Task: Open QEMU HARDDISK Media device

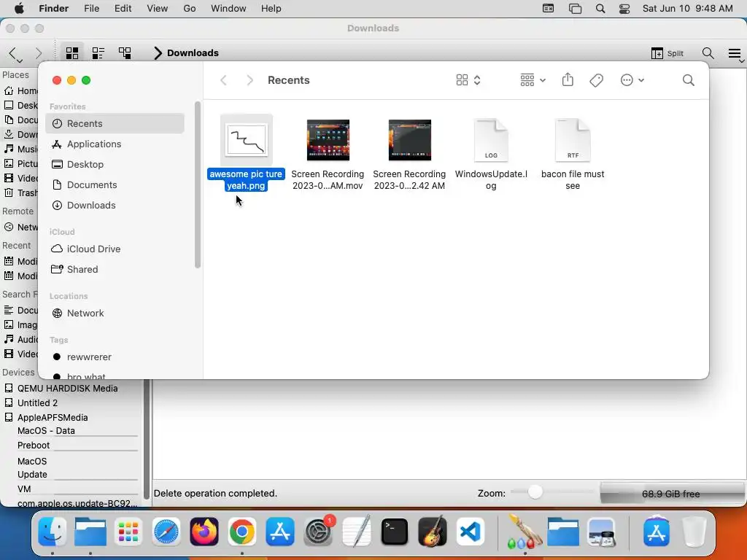Action: click(x=67, y=388)
